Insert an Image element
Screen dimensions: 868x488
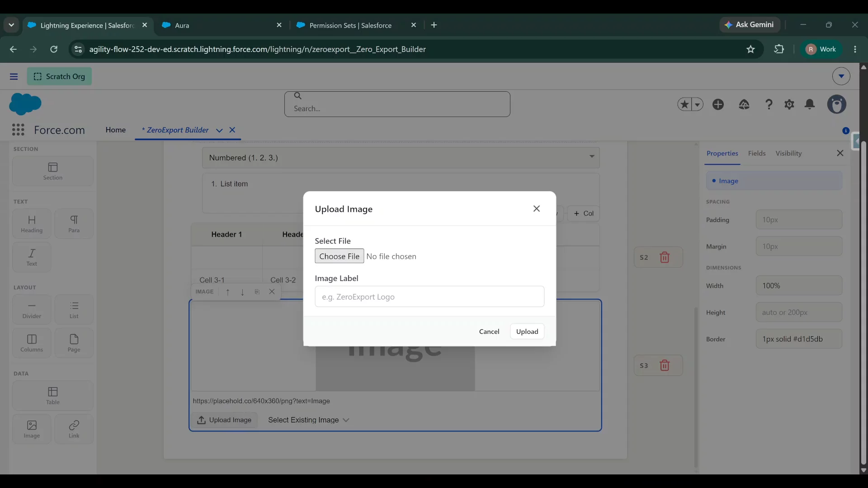click(x=32, y=429)
